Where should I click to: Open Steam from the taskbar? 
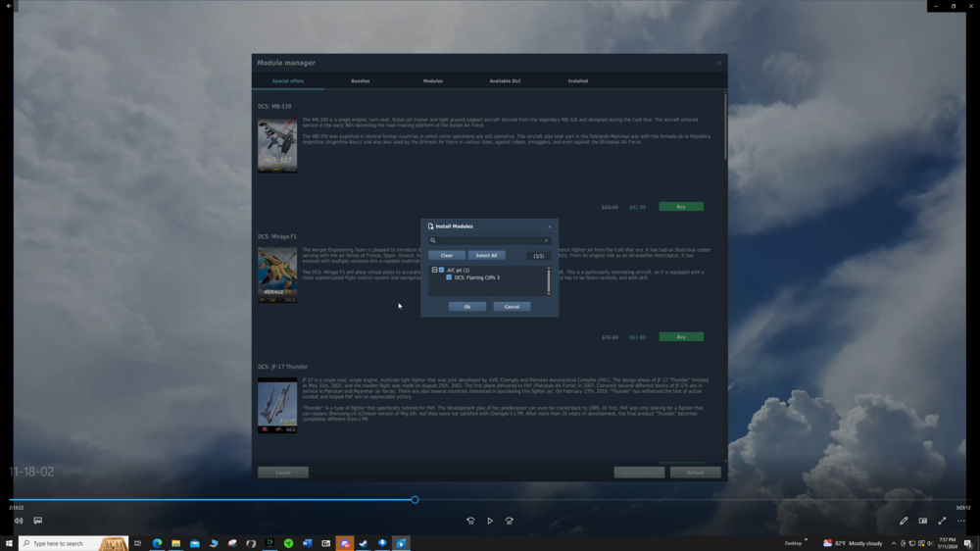tap(364, 543)
